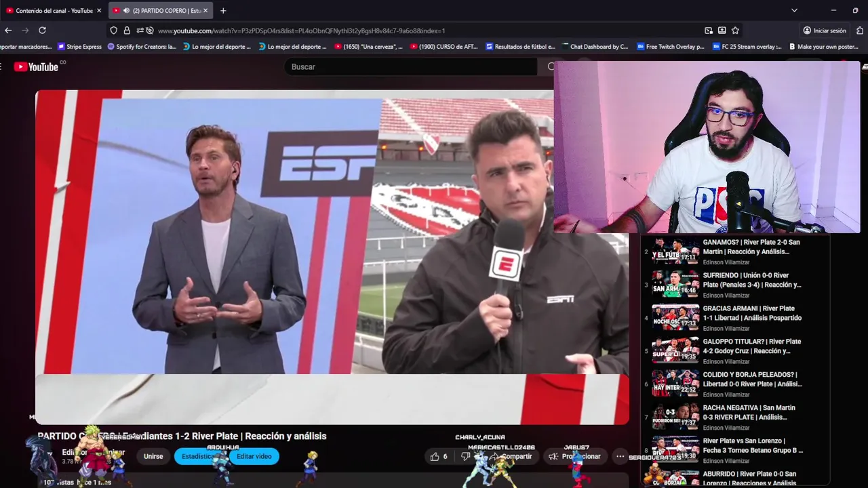Close the 'PARTIDO COPERO' tab
This screenshot has height=488, width=868.
205,11
